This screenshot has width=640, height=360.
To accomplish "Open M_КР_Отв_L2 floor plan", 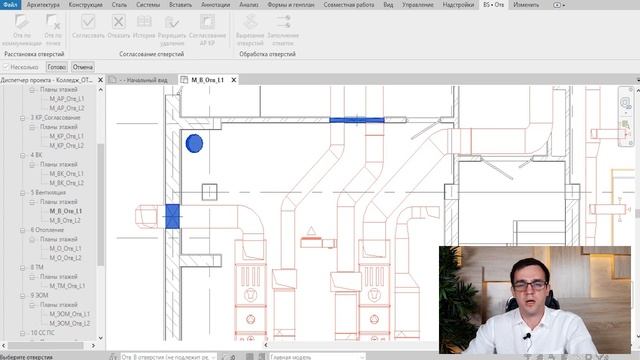I will 67,146.
